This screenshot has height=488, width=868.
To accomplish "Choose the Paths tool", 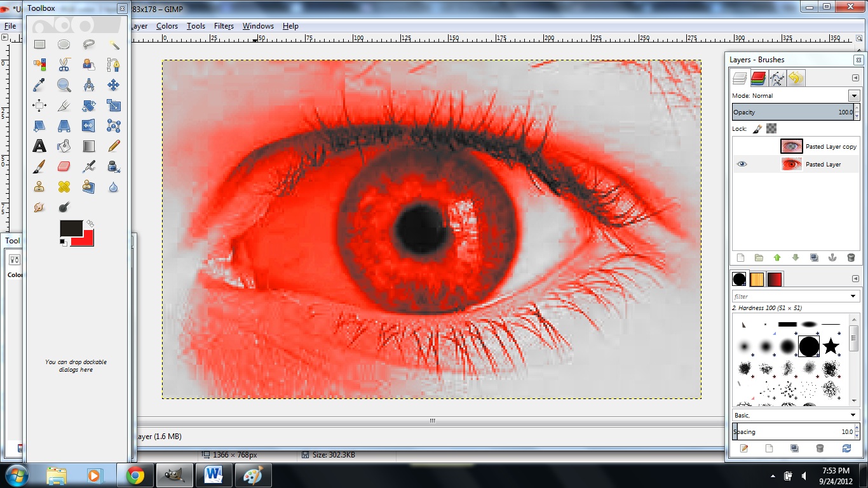I will [114, 65].
